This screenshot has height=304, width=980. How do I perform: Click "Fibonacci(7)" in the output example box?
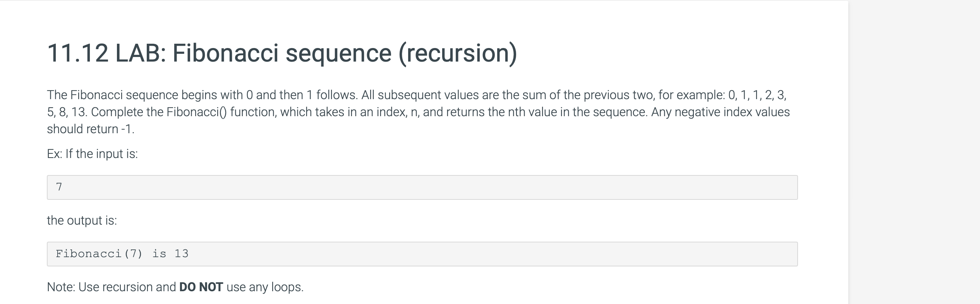99,254
